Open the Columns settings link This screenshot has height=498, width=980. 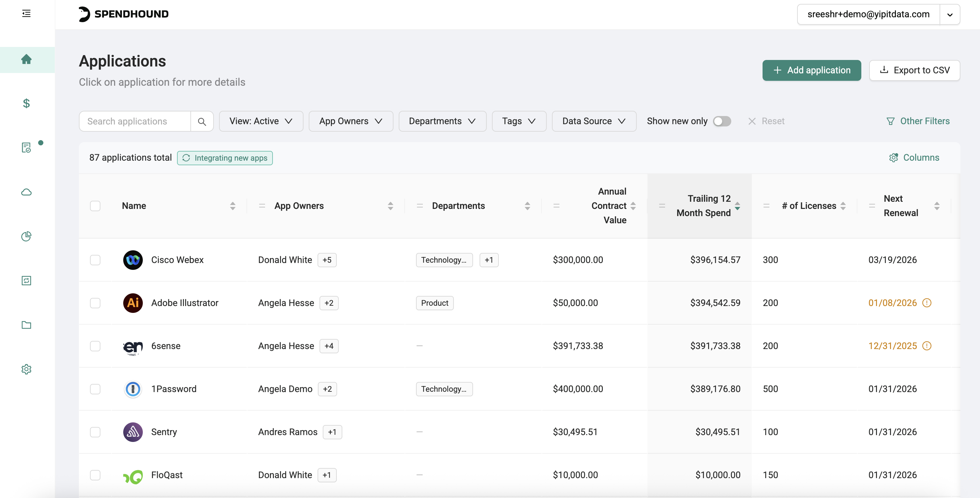[x=914, y=157]
